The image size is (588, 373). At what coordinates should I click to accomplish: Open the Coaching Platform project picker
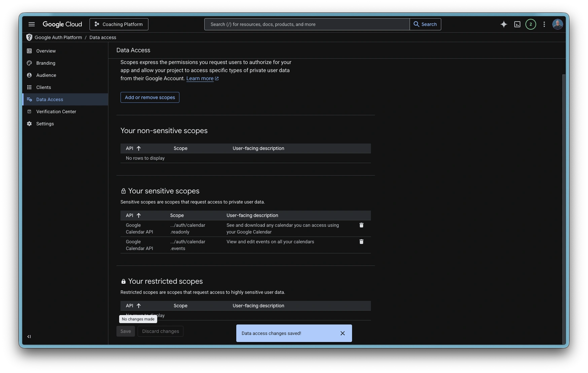click(x=119, y=24)
